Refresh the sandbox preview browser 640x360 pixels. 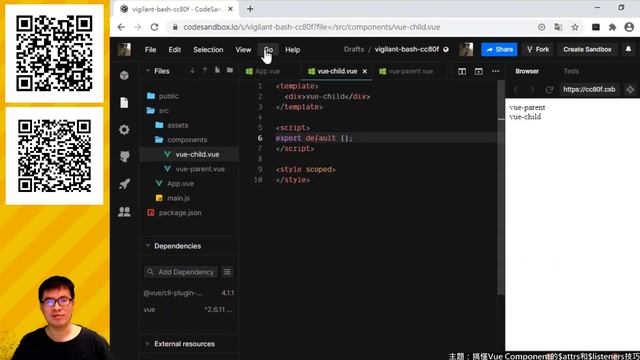pos(549,89)
